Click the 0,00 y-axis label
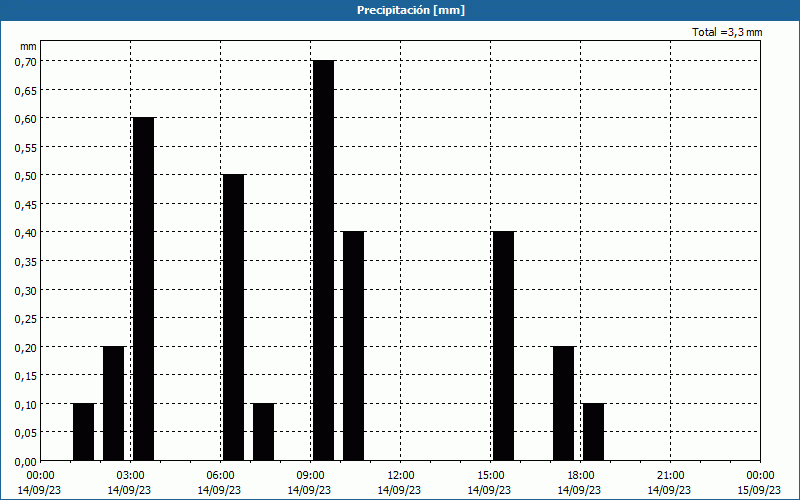Viewport: 800px width, 500px height. click(26, 462)
